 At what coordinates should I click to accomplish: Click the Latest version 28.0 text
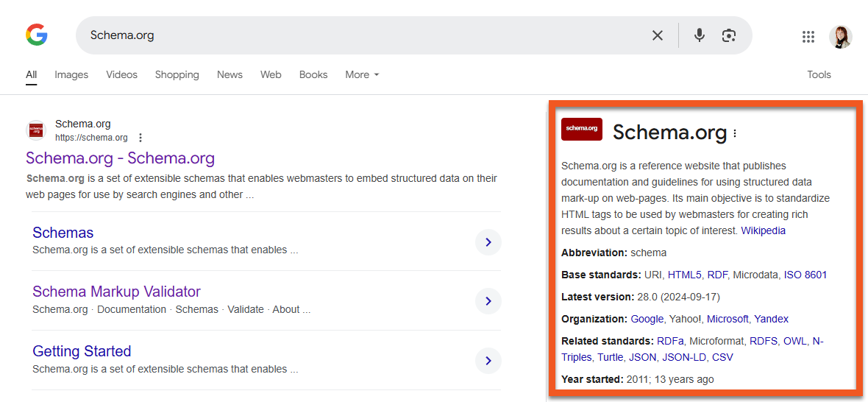click(641, 297)
